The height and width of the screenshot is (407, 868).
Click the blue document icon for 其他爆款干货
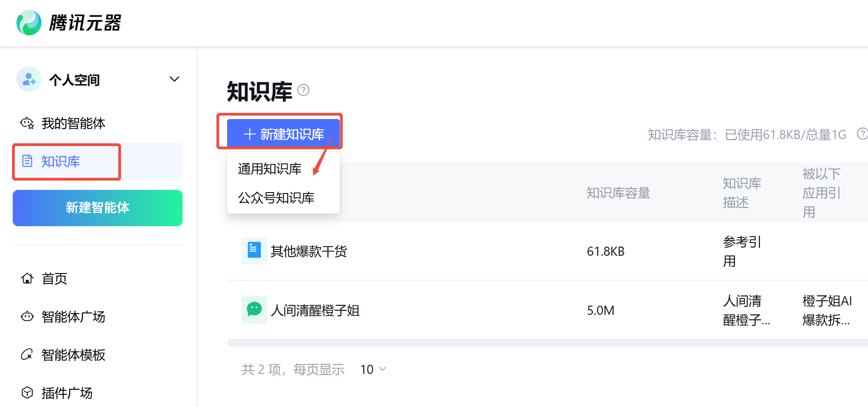tap(254, 250)
